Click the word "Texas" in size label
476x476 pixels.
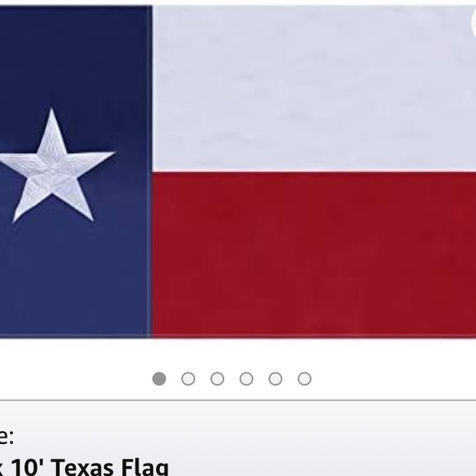click(82, 468)
